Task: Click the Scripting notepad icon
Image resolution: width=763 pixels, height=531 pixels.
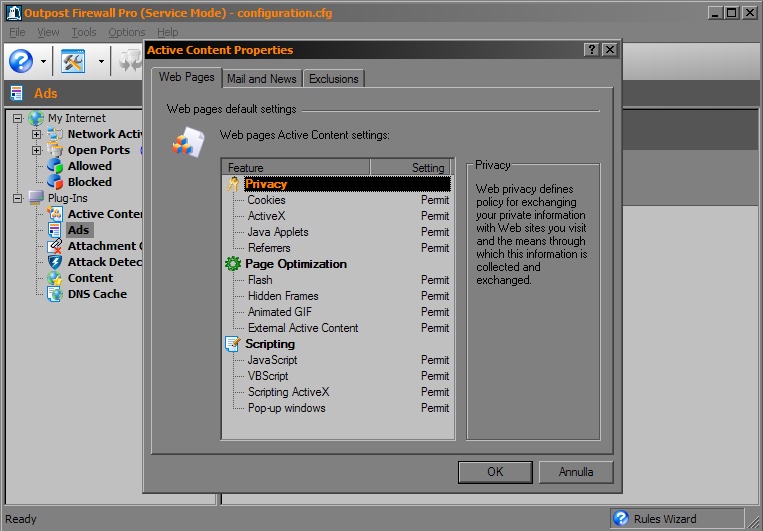Action: 233,344
